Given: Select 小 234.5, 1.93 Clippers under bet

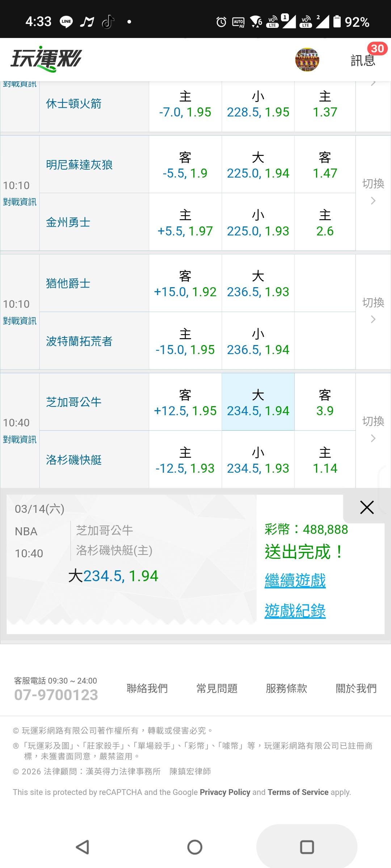Looking at the screenshot, I should pyautogui.click(x=258, y=460).
